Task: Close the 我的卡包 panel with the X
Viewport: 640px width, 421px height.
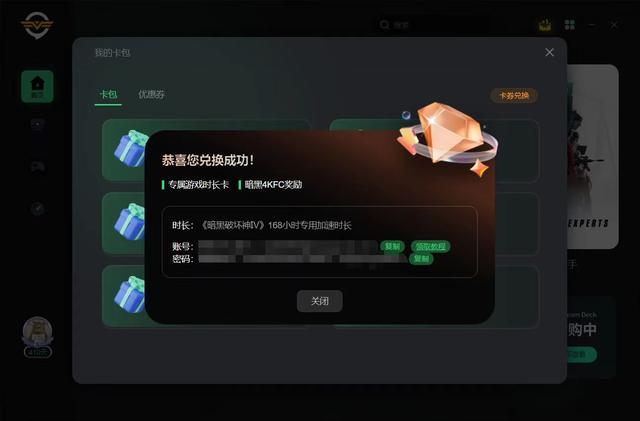Action: [x=549, y=52]
